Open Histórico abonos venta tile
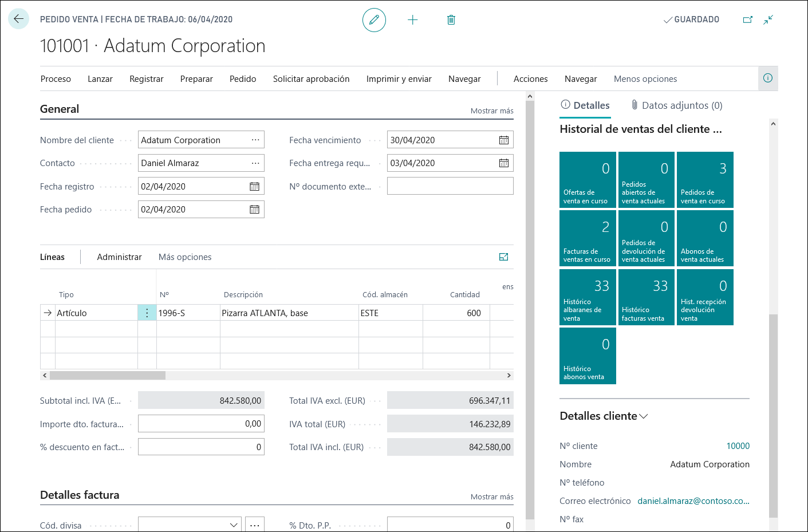Image resolution: width=808 pixels, height=532 pixels. [x=588, y=356]
